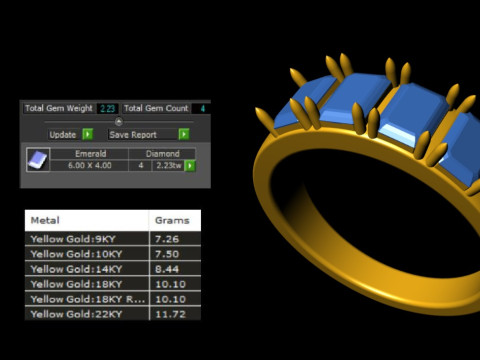Click the green arrow beside Update
Viewport: 480px width, 360px height.
point(88,134)
